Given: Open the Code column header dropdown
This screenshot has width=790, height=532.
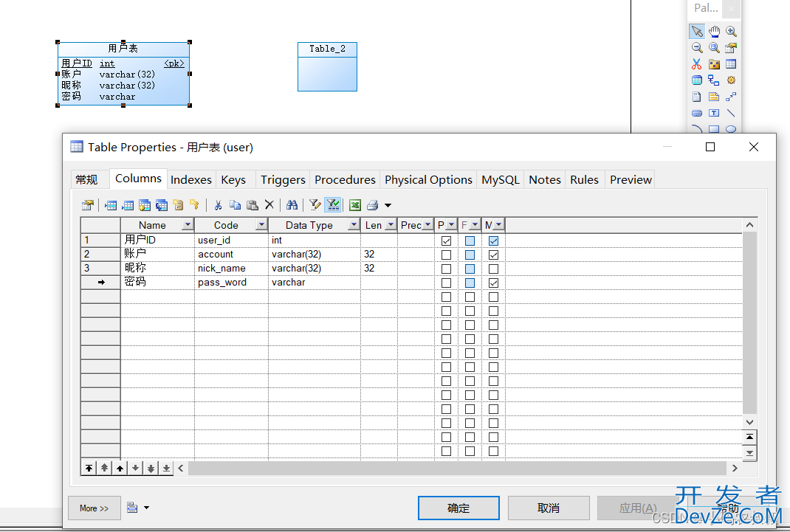Looking at the screenshot, I should point(261,225).
